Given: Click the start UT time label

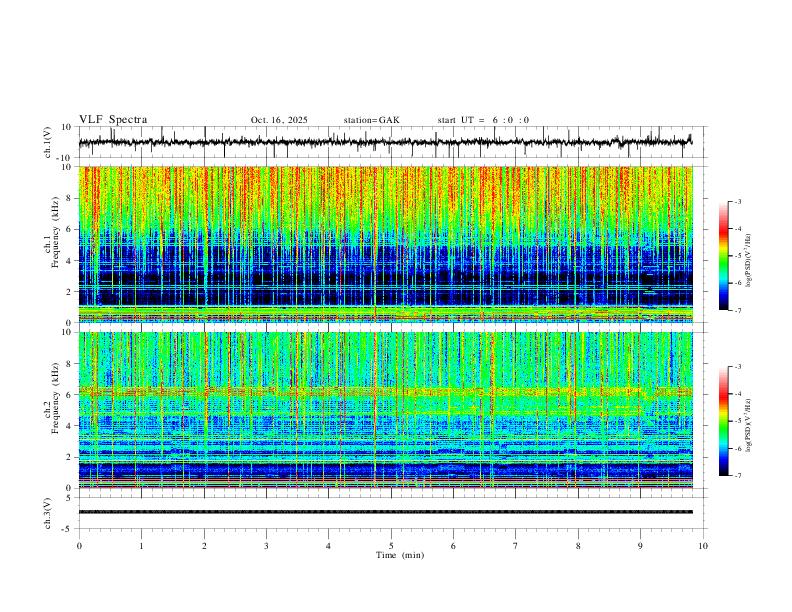Looking at the screenshot, I should click(483, 120).
